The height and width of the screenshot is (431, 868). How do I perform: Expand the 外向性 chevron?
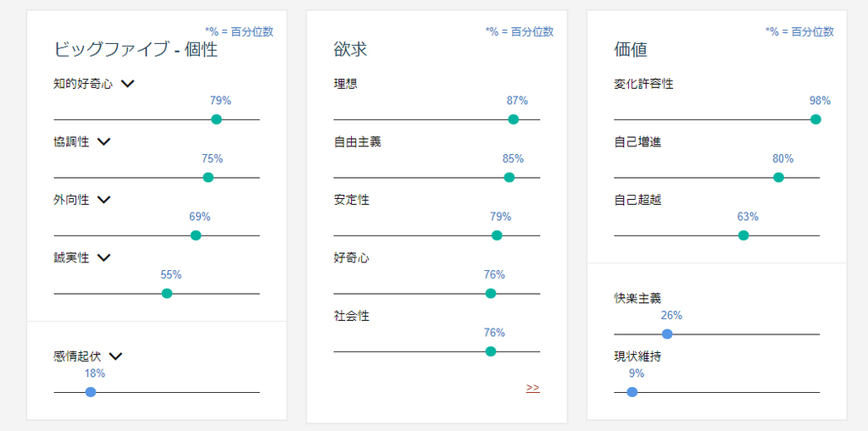coord(104,200)
